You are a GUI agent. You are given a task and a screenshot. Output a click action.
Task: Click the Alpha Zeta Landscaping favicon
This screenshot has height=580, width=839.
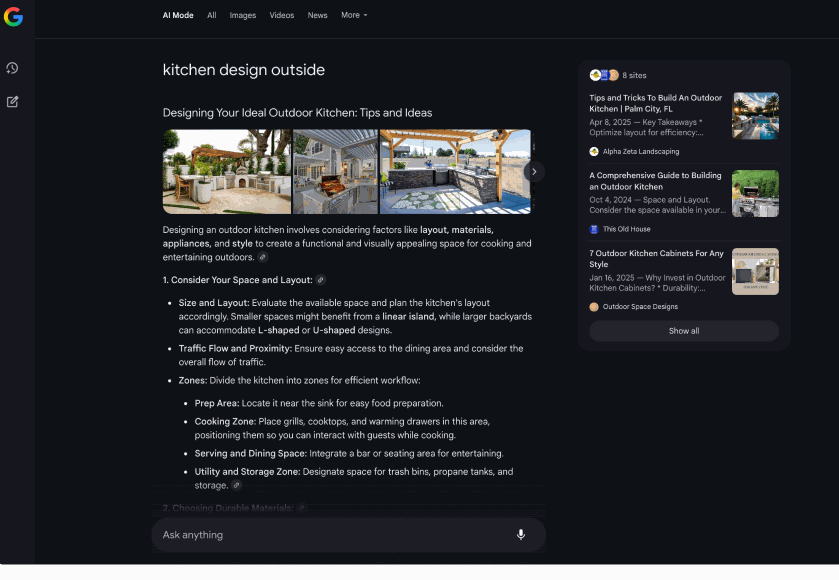[597, 151]
